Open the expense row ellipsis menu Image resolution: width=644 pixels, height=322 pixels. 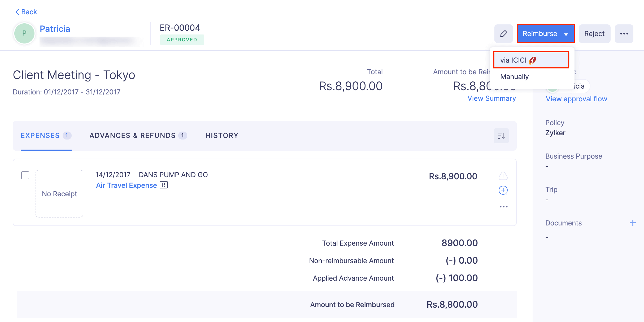503,206
